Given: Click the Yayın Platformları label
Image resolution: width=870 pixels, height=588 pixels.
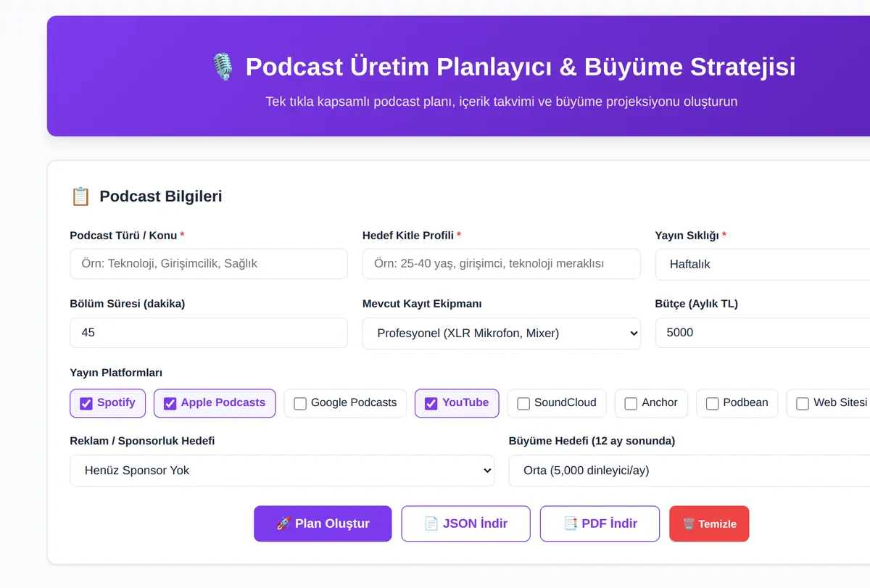Looking at the screenshot, I should click(116, 373).
